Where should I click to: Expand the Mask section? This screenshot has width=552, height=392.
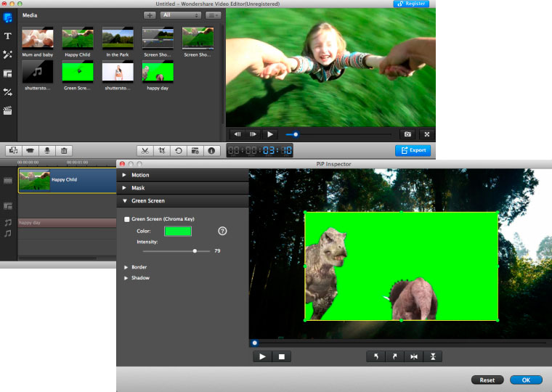(138, 188)
